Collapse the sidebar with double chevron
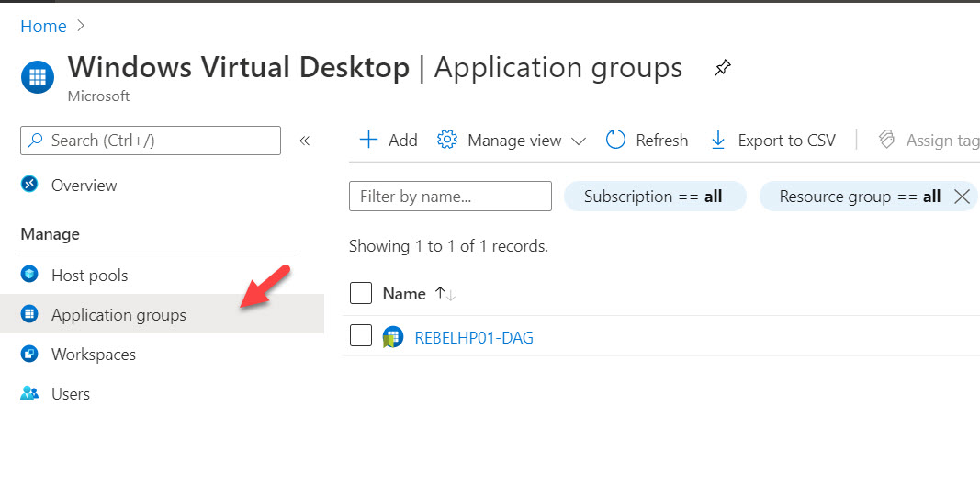The width and height of the screenshot is (980, 496). (304, 141)
